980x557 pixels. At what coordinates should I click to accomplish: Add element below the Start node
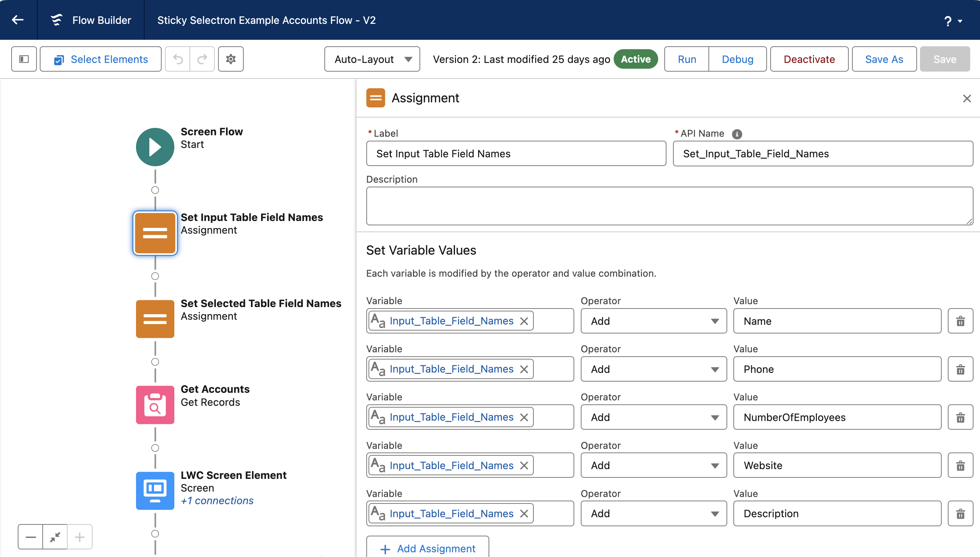155,190
